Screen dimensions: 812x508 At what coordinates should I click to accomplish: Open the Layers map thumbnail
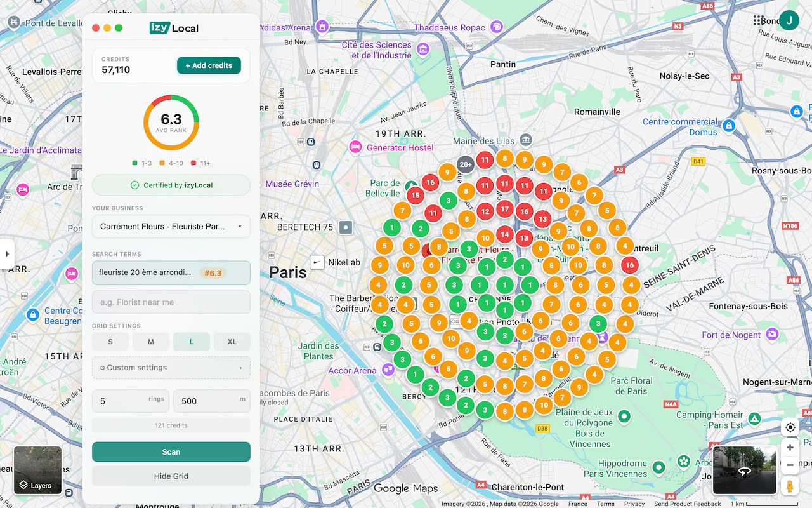[38, 471]
